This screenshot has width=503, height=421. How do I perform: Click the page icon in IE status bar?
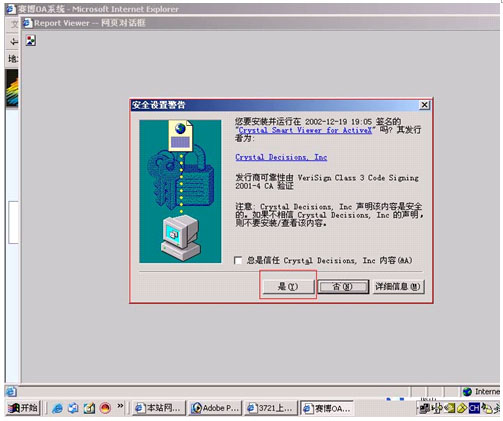tap(11, 391)
